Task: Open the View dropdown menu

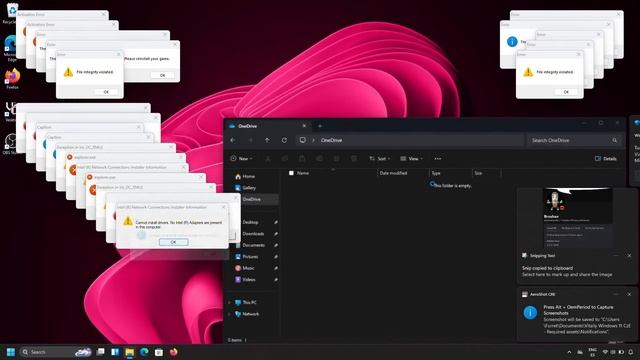Action: coord(411,158)
